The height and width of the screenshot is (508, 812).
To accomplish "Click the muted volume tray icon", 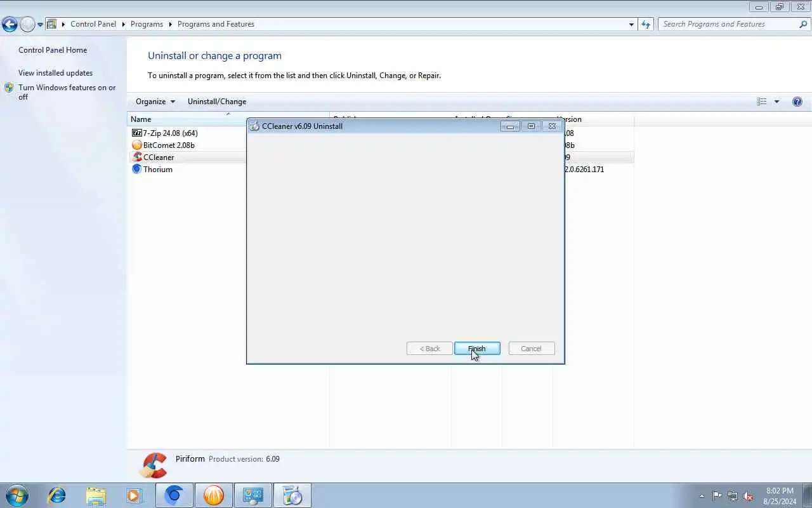I will click(748, 496).
